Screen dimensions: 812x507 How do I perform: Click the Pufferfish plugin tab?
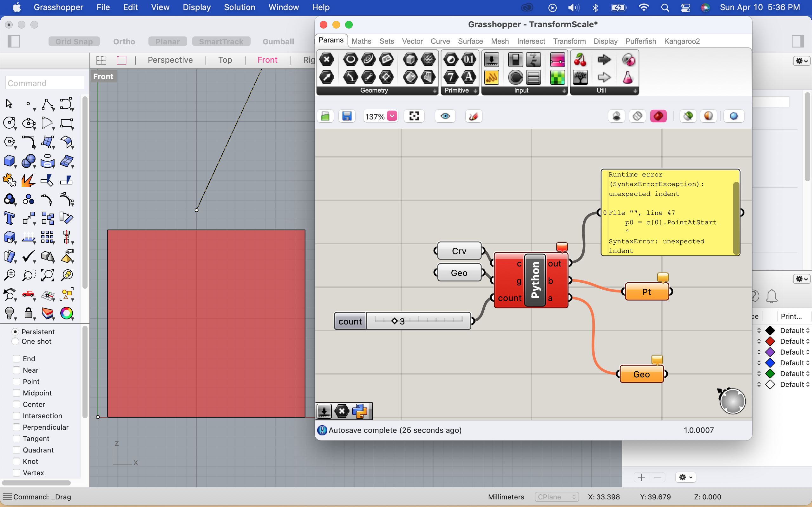coord(640,41)
